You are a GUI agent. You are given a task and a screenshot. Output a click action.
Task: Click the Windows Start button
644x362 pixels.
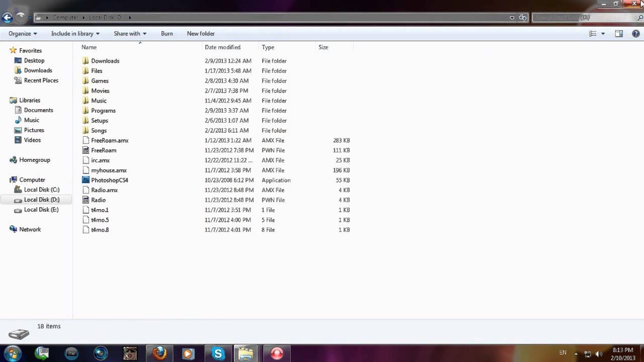[12, 353]
